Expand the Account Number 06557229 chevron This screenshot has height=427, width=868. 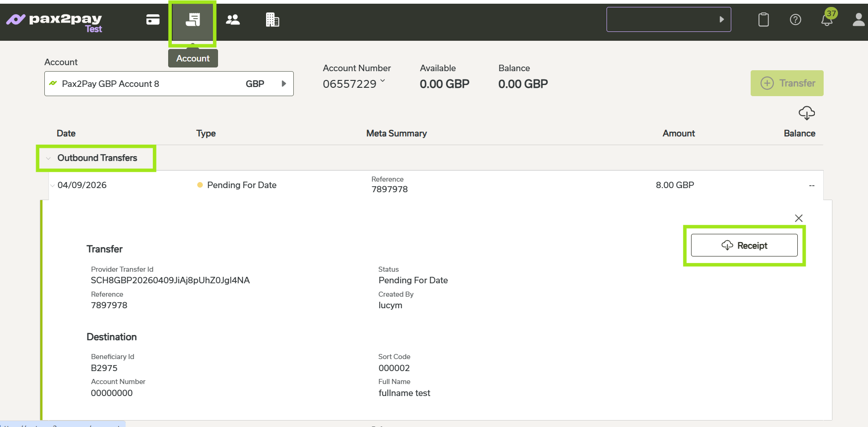click(382, 81)
